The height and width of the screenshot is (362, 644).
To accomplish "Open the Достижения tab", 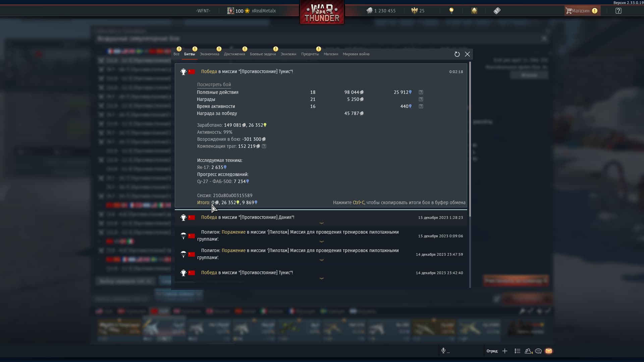I will (234, 54).
